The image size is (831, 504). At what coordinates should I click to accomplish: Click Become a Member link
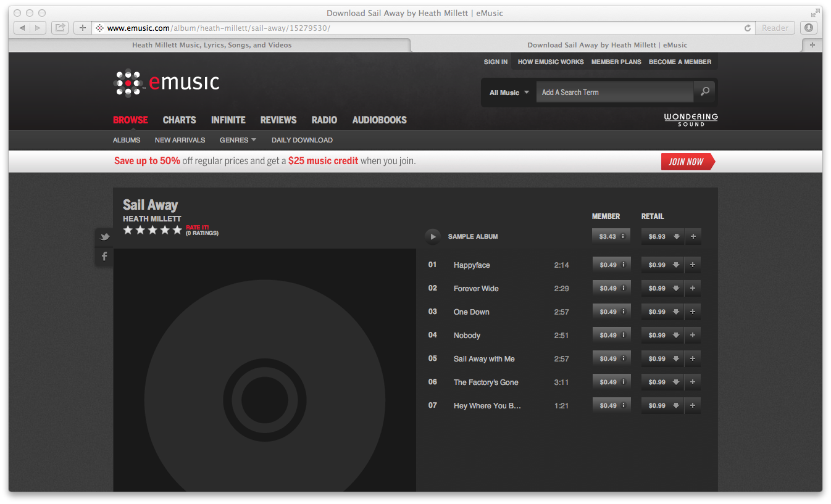(x=680, y=62)
